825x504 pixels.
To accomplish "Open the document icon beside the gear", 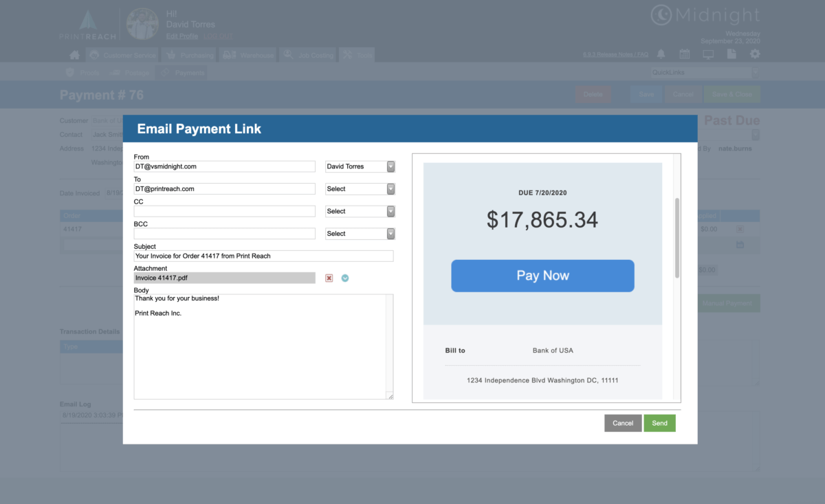I will [731, 54].
